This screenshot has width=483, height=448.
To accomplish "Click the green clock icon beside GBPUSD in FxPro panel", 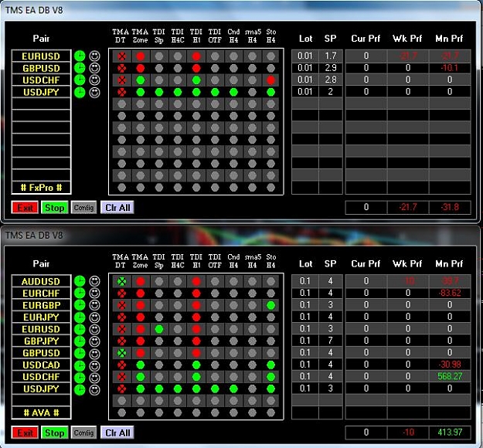I will pos(80,68).
